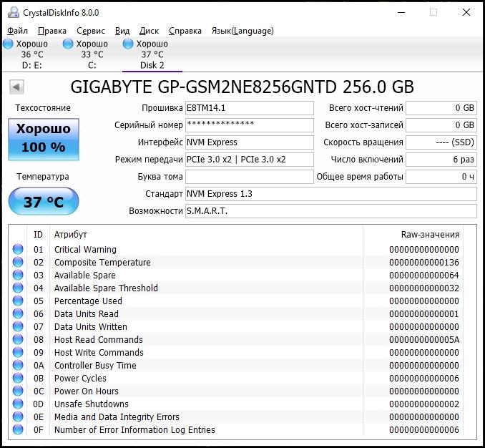Screen dimensions: 485x448
Task: Open the Язык(Language) menu
Action: pos(242,31)
